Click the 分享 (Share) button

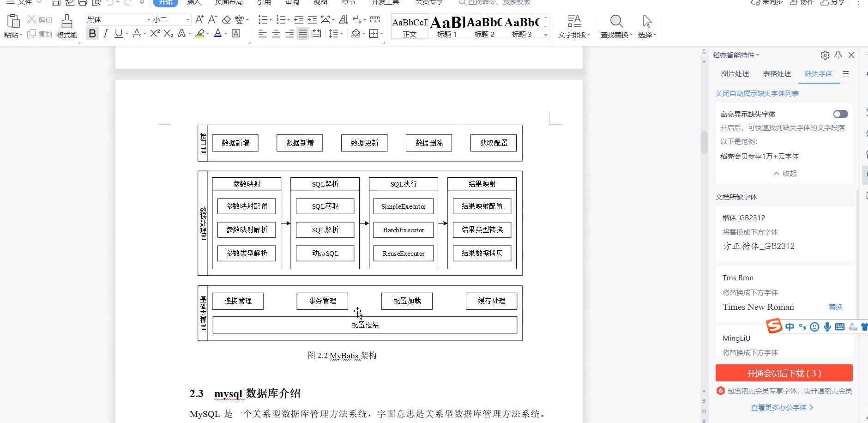point(832,2)
